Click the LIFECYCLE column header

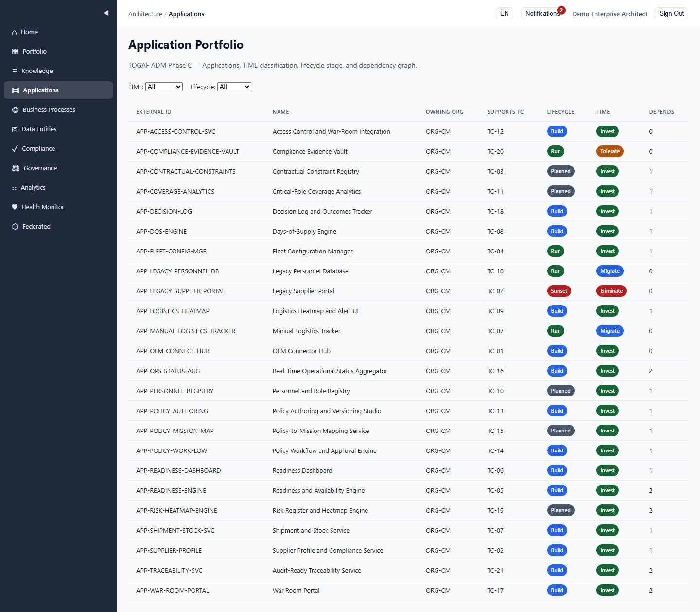[x=560, y=112]
